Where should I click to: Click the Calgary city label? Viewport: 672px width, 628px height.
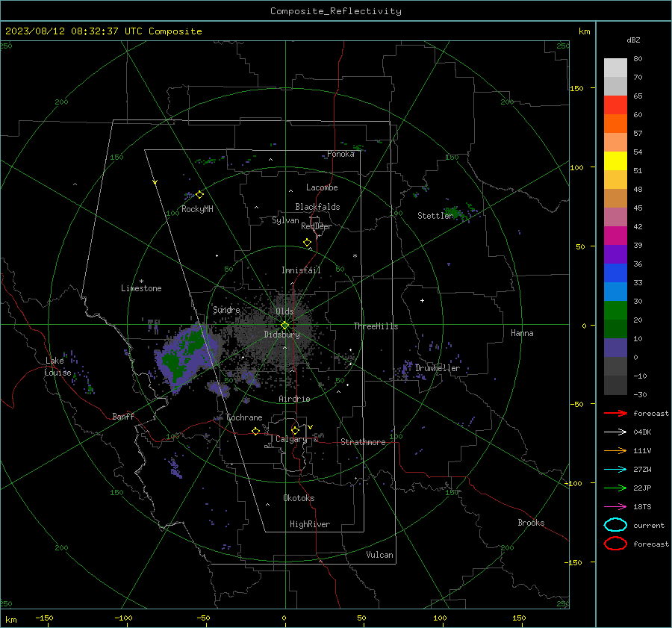coord(291,439)
